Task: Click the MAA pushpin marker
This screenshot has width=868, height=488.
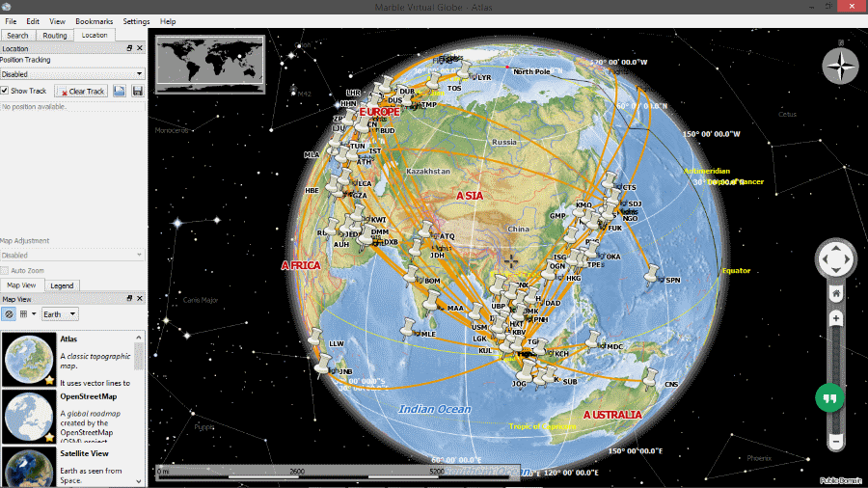Action: tap(432, 302)
